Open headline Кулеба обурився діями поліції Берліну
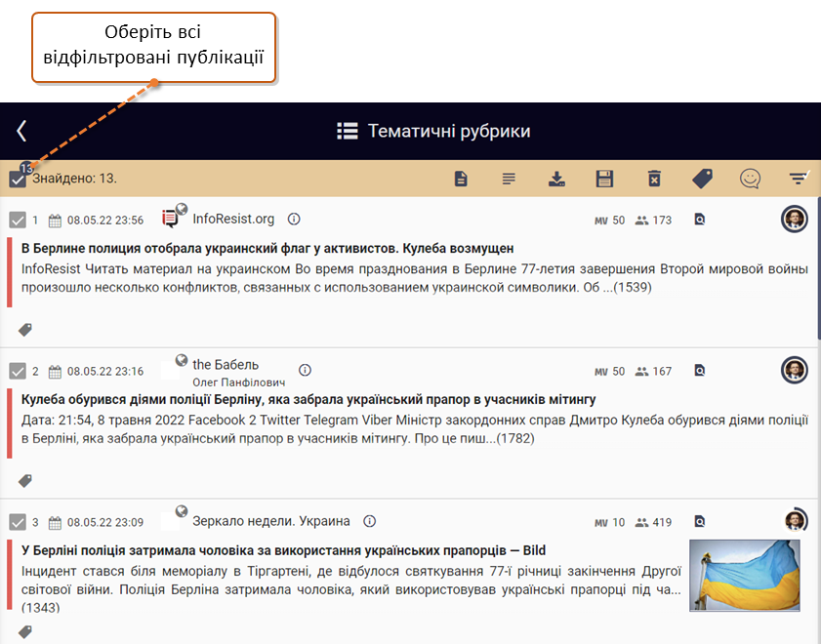The image size is (821, 644). pyautogui.click(x=308, y=399)
